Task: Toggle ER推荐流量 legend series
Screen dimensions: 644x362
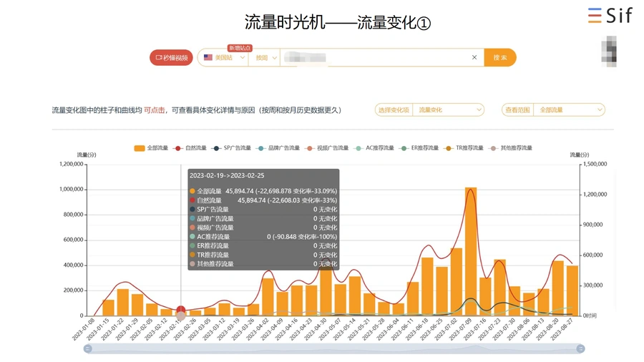Action: point(419,148)
